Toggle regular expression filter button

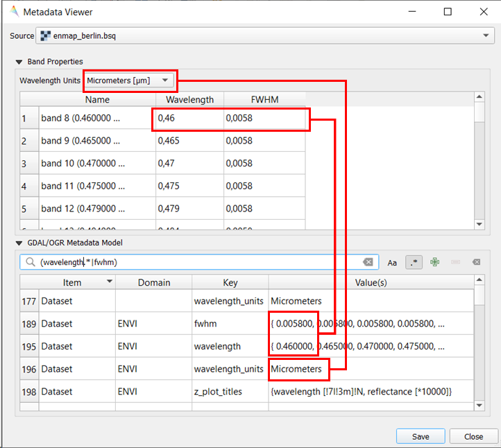click(x=414, y=262)
